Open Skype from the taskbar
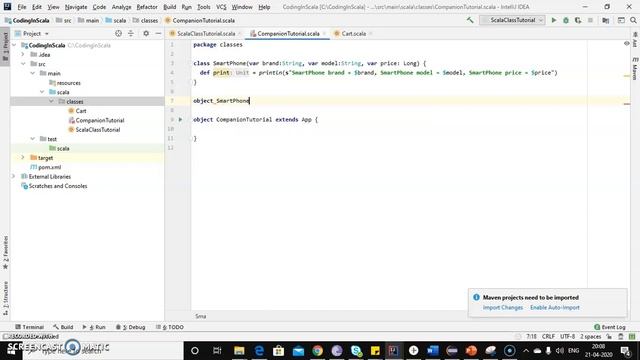This screenshot has width=640, height=360. [x=356, y=351]
